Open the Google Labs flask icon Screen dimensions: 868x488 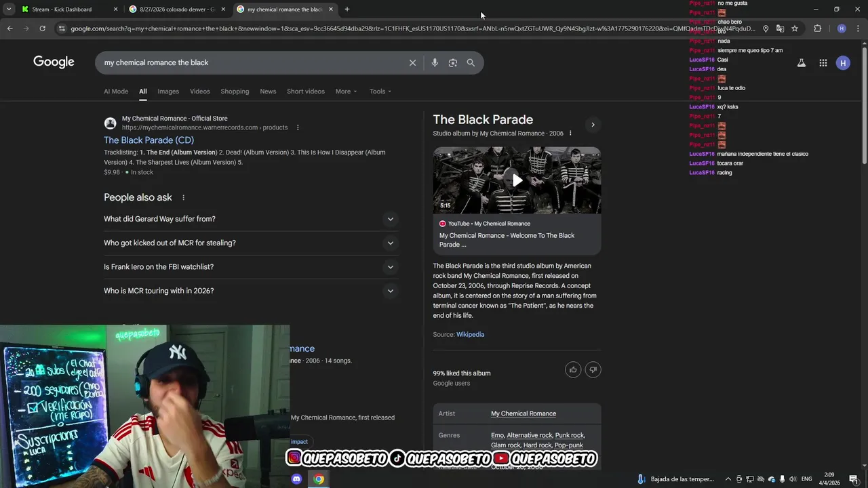(801, 63)
